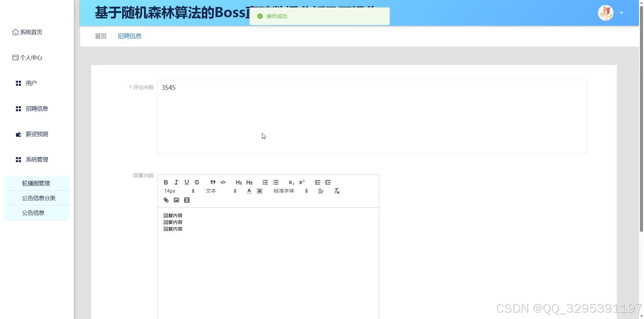Click into the 回复内容 editor body
644x319 pixels.
tap(268, 263)
